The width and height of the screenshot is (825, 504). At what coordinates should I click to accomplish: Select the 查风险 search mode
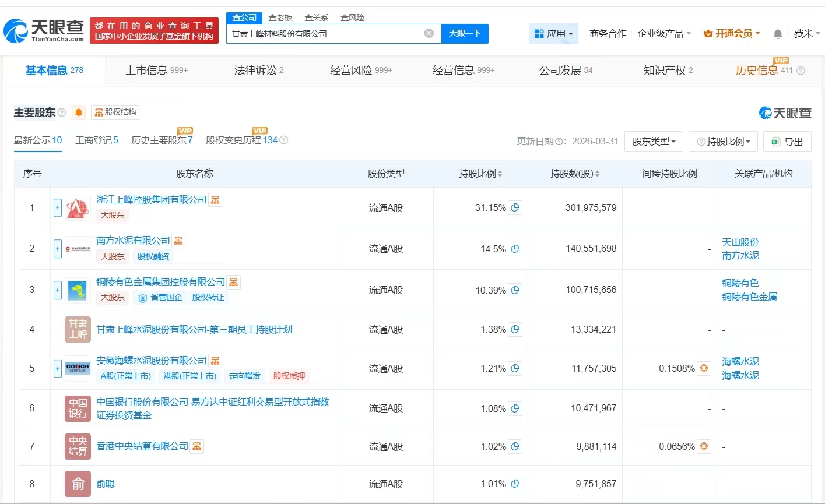[353, 17]
